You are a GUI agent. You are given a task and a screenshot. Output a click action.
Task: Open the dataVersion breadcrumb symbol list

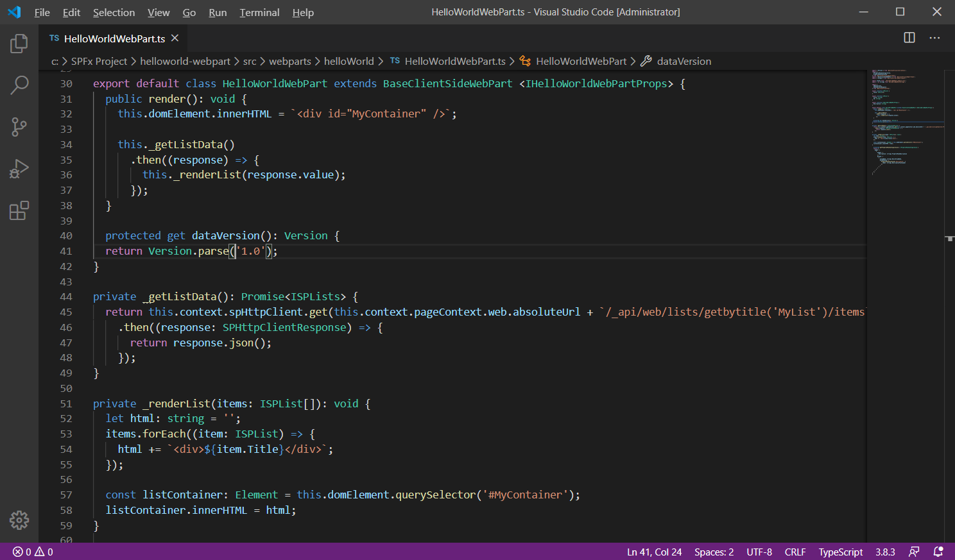coord(684,62)
